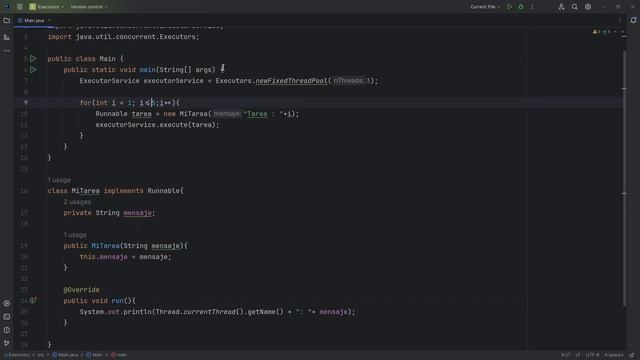The height and width of the screenshot is (360, 640).
Task: Change the LF line separator
Action: pyautogui.click(x=578, y=355)
